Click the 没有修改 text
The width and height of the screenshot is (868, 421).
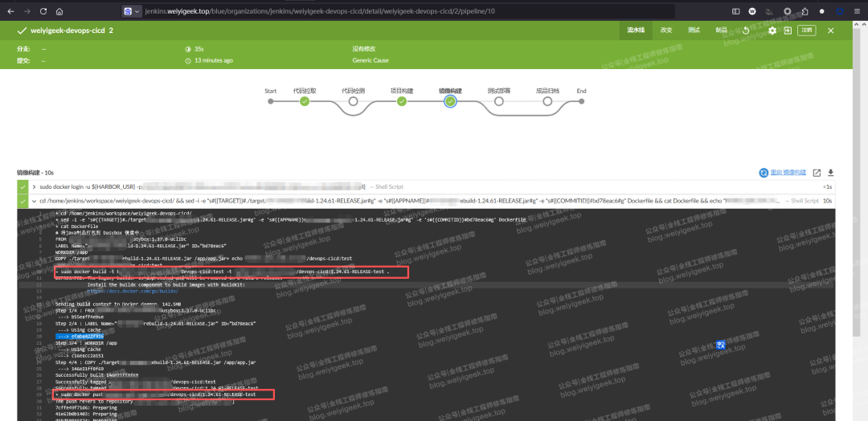coord(364,49)
